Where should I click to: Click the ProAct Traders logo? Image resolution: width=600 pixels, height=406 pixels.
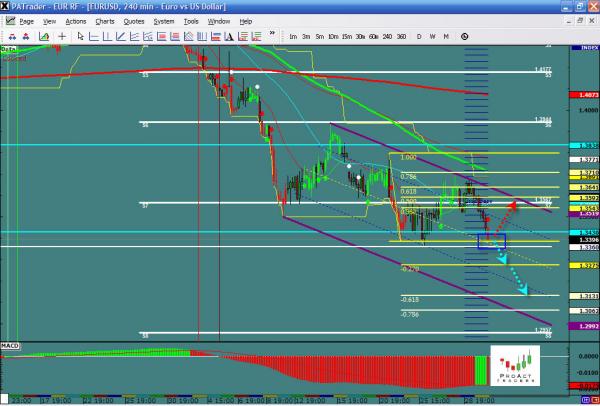click(x=516, y=367)
